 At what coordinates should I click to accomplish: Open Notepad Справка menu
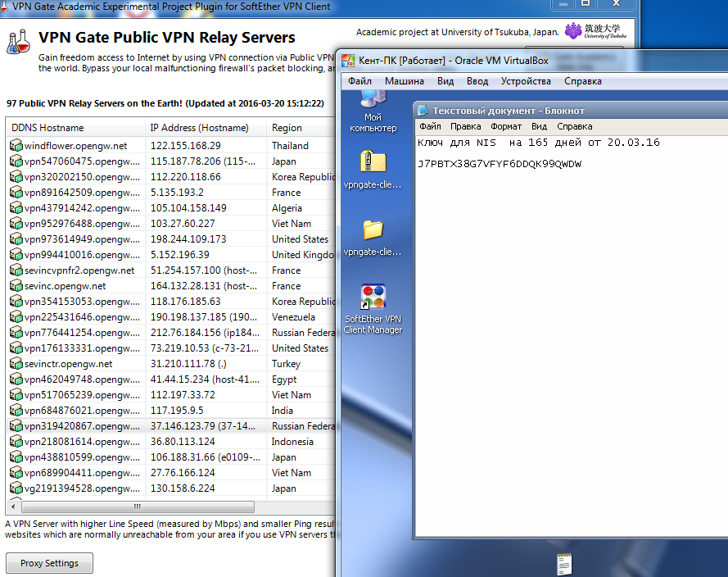tap(575, 126)
